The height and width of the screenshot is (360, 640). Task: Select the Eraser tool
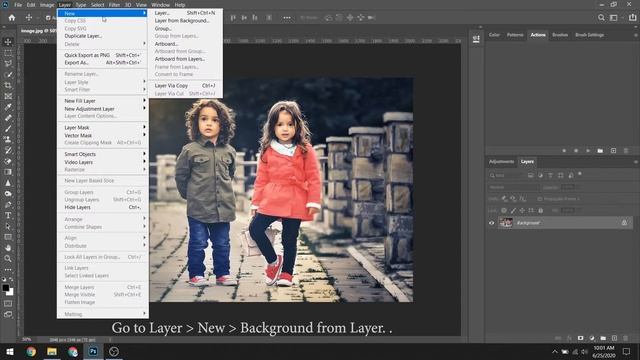tap(8, 161)
